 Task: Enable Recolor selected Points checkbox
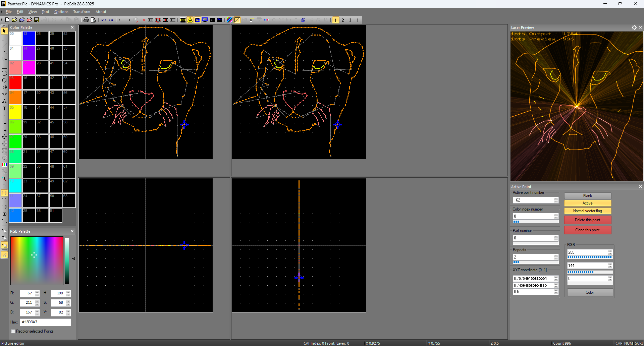click(13, 331)
